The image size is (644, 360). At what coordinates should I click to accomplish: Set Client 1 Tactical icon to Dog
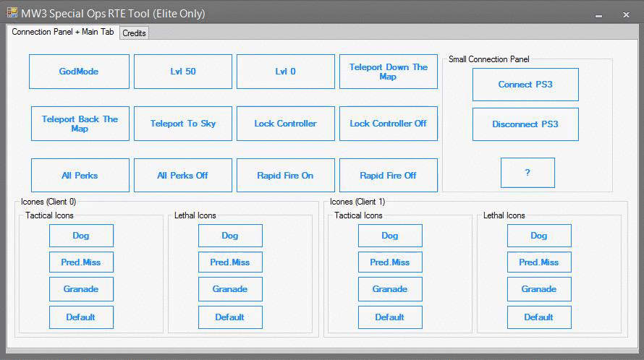[x=390, y=236]
